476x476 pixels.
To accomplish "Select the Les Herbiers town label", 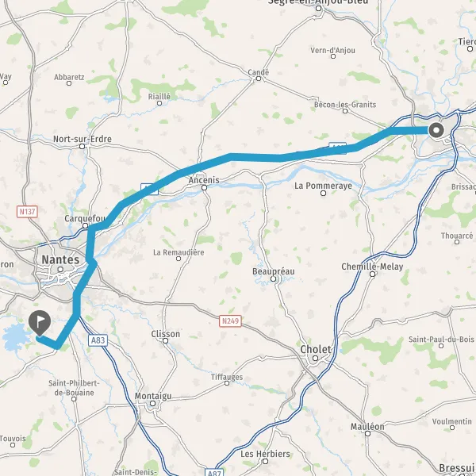I will (265, 454).
